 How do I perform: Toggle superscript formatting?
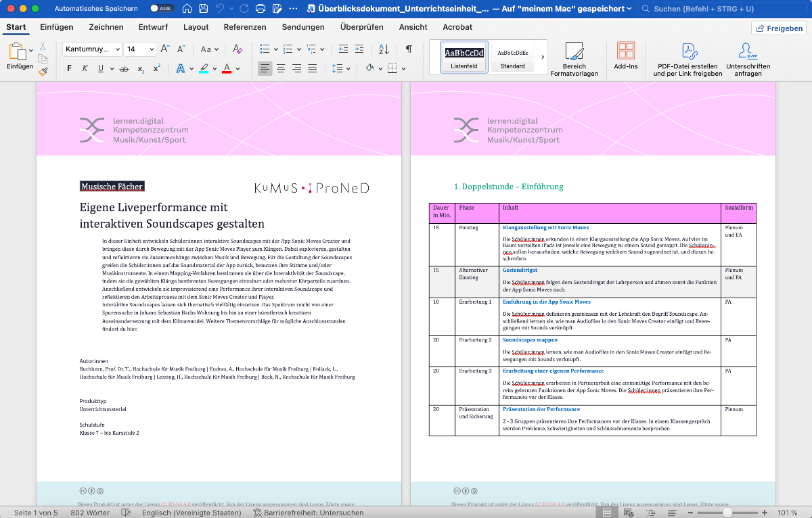click(x=157, y=68)
